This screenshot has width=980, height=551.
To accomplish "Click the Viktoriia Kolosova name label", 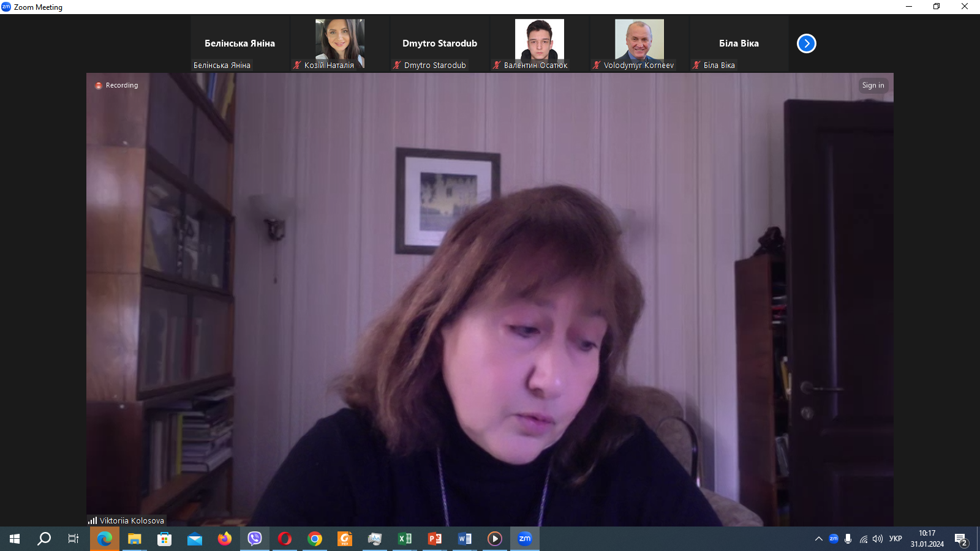I will [132, 520].
